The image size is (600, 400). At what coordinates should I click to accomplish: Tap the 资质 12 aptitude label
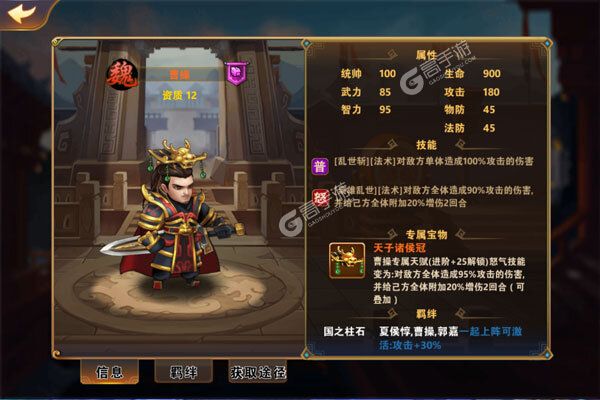[179, 95]
